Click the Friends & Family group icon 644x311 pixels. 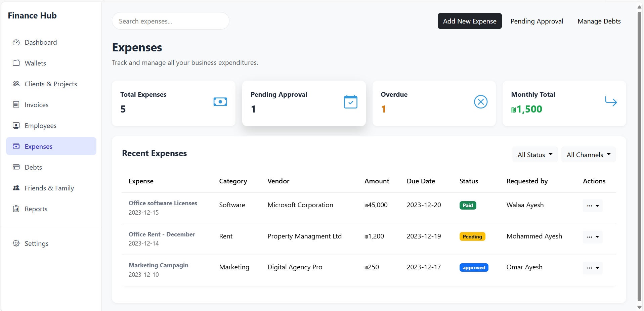click(x=16, y=188)
